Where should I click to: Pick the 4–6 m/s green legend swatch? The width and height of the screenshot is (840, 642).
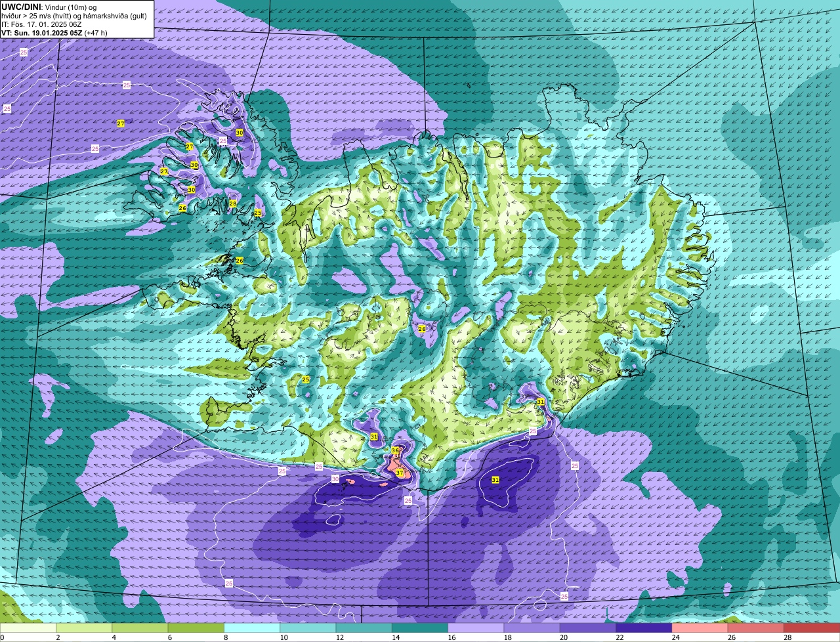pos(140,628)
